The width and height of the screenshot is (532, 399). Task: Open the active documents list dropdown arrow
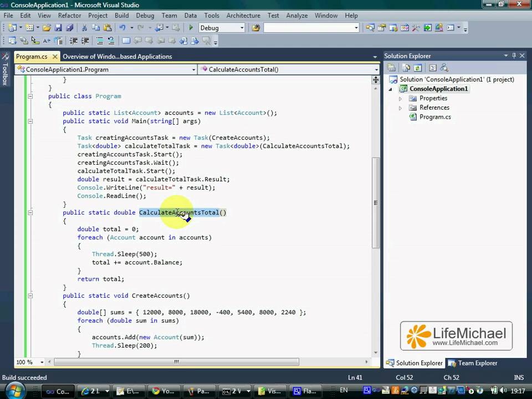click(x=375, y=57)
